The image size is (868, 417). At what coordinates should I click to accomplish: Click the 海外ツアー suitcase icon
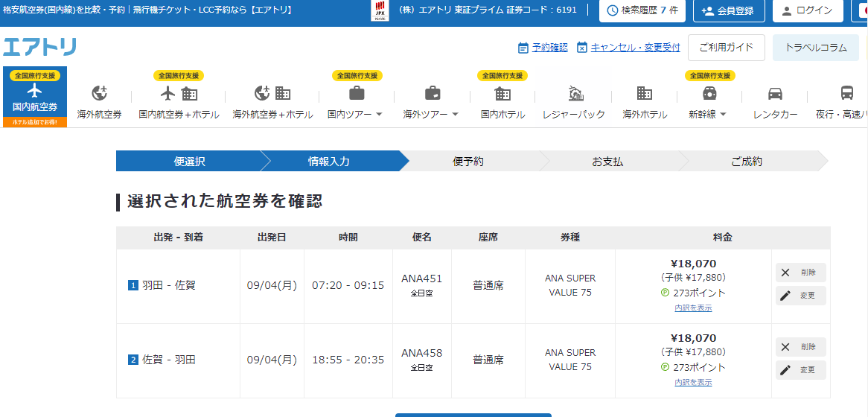pyautogui.click(x=433, y=93)
